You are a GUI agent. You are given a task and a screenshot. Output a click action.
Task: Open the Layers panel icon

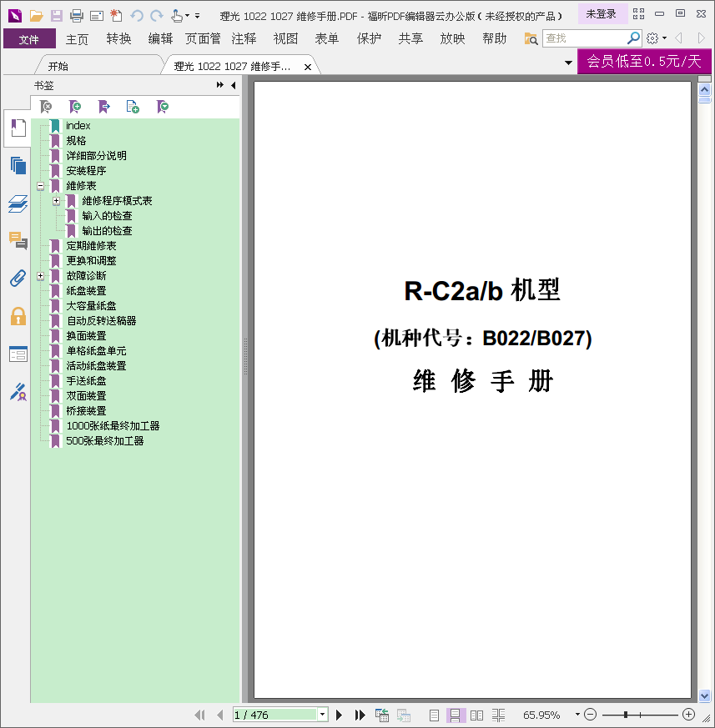point(18,203)
